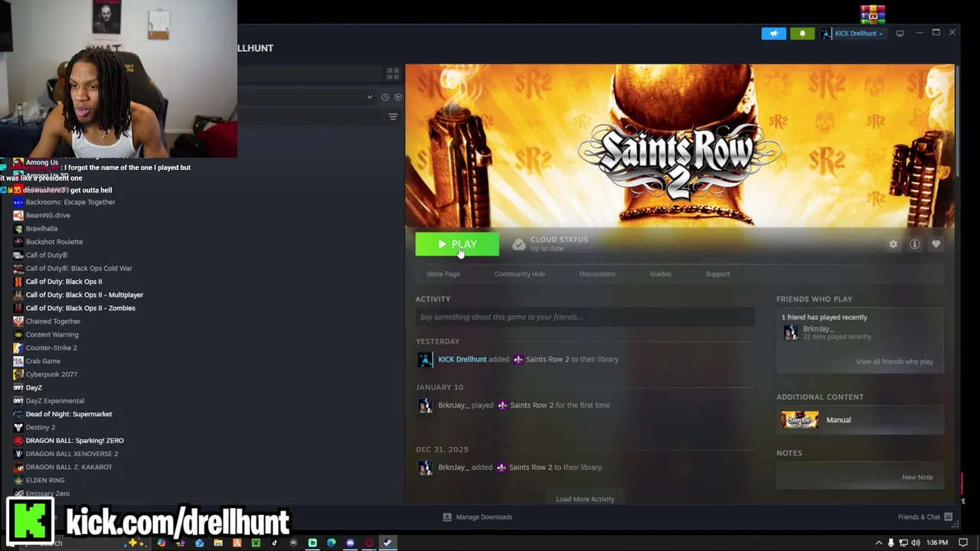Toggle the recent activity clock filter
This screenshot has width=980, height=551.
(x=385, y=97)
